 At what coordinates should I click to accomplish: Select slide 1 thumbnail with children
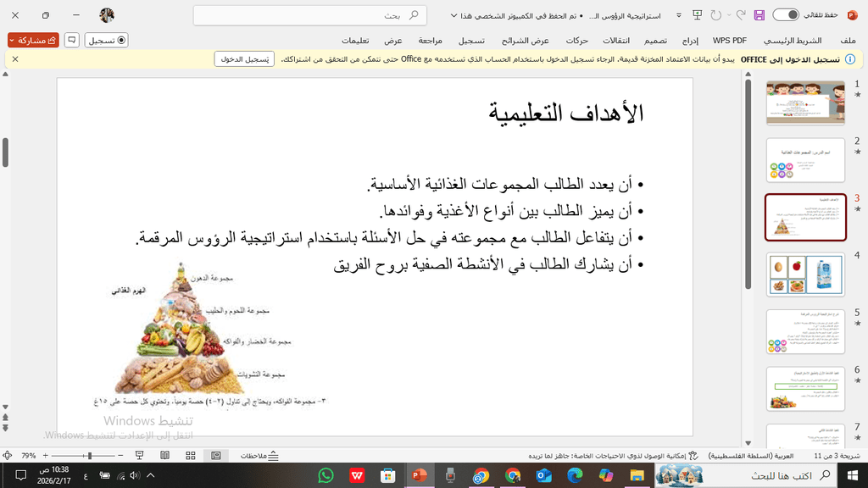coord(805,103)
